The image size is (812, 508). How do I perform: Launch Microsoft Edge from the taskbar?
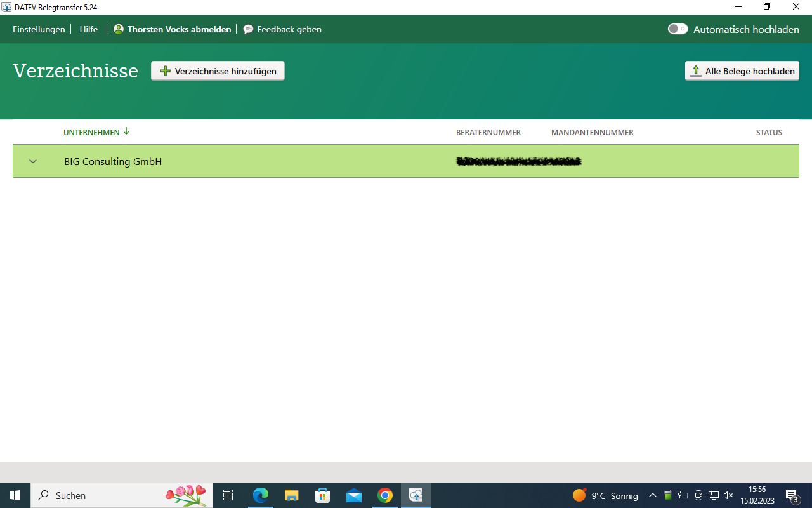click(261, 495)
